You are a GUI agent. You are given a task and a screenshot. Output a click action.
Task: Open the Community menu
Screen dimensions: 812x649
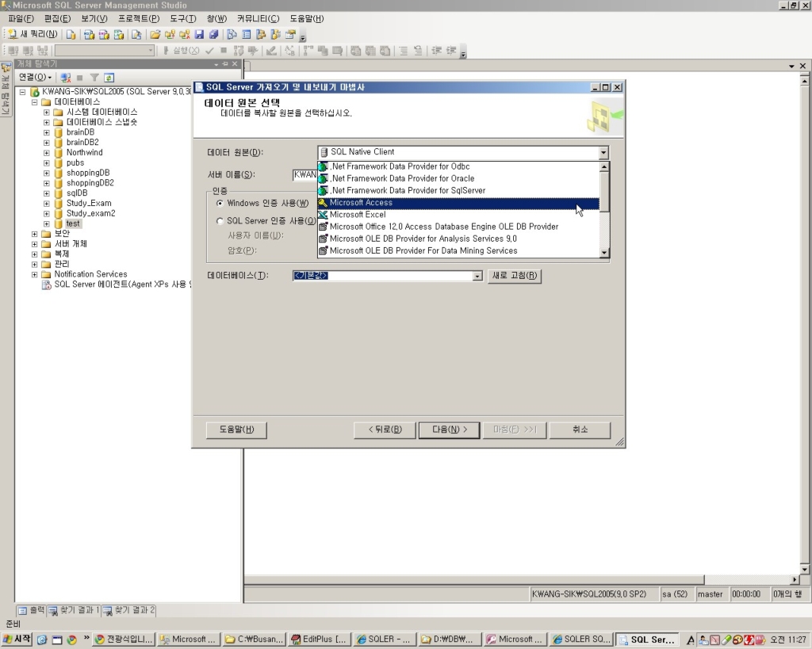(258, 19)
